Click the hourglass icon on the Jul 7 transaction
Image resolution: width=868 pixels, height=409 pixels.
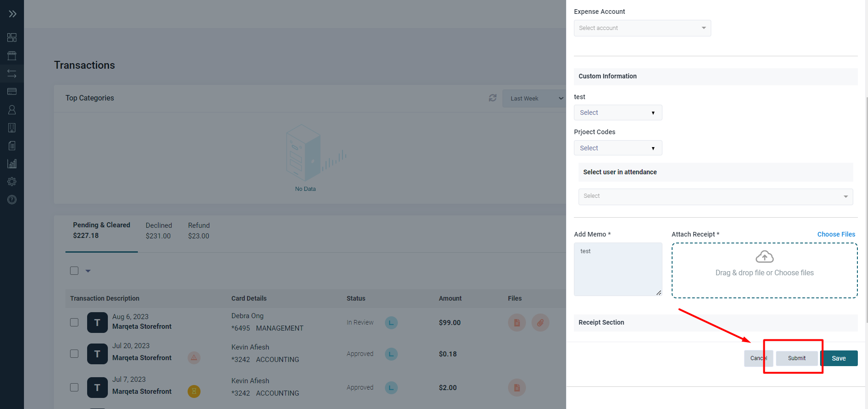[194, 391]
